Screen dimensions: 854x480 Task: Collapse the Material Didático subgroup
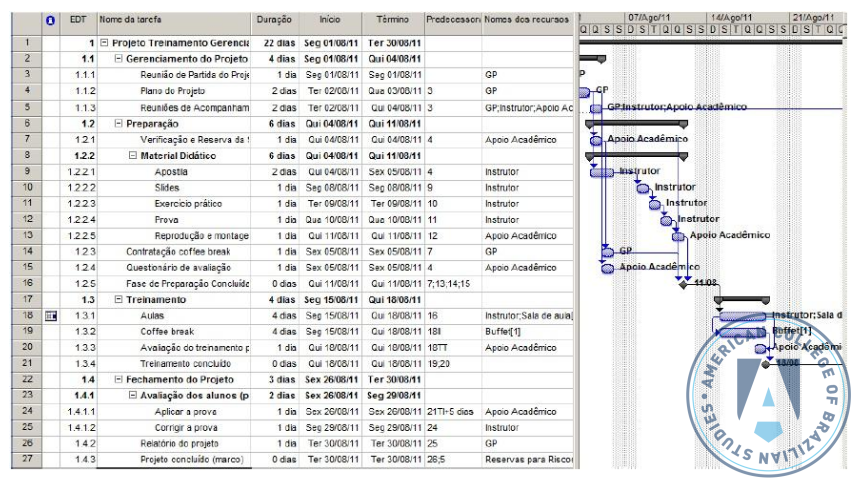pyautogui.click(x=132, y=155)
